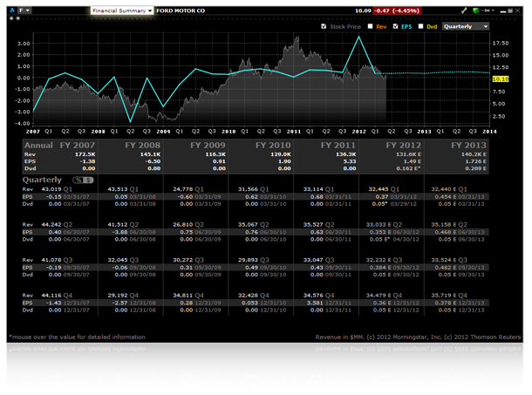This screenshot has width=532, height=395.
Task: Click the FORD MOTOR CO title
Action: (x=181, y=10)
